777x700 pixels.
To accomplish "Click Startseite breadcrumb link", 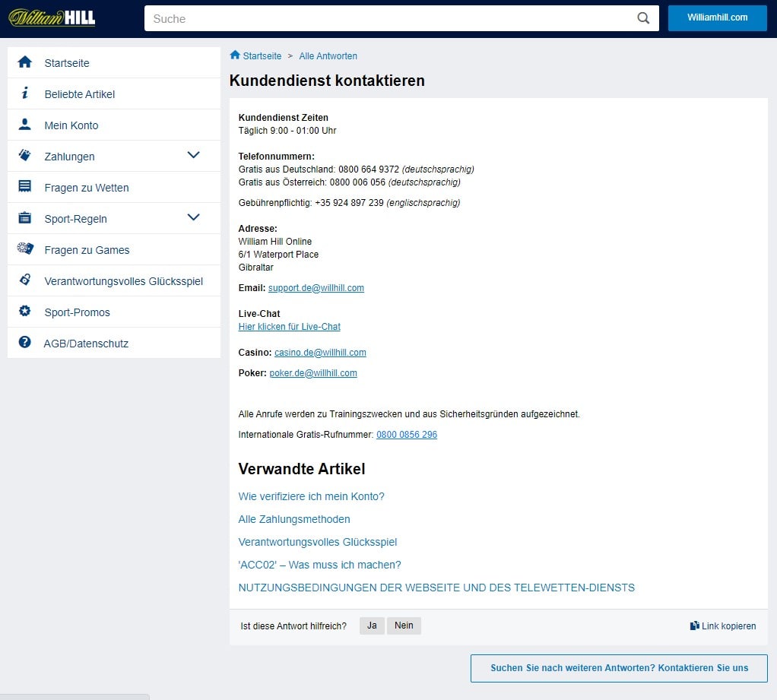I will [262, 56].
